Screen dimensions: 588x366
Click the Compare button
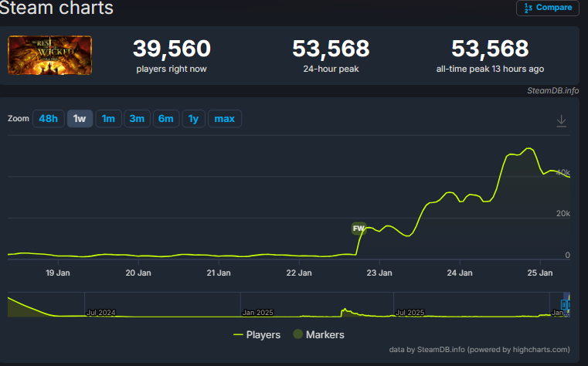(x=548, y=8)
